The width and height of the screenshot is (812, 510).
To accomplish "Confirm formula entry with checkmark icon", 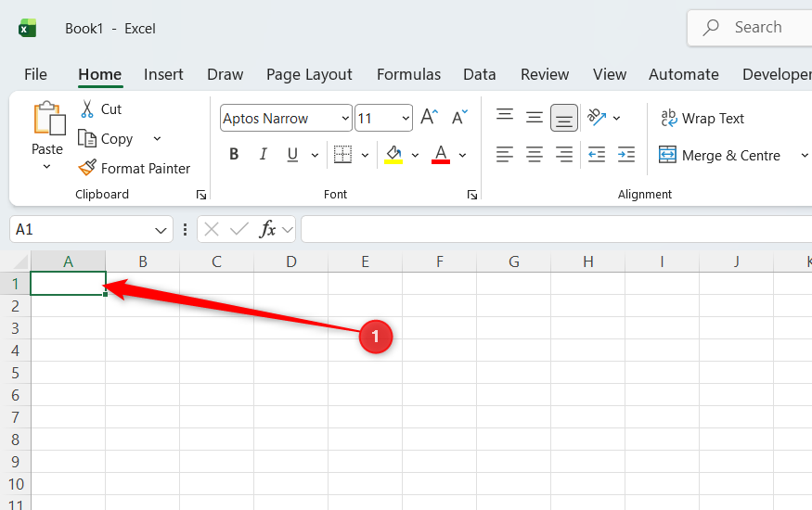I will point(238,229).
